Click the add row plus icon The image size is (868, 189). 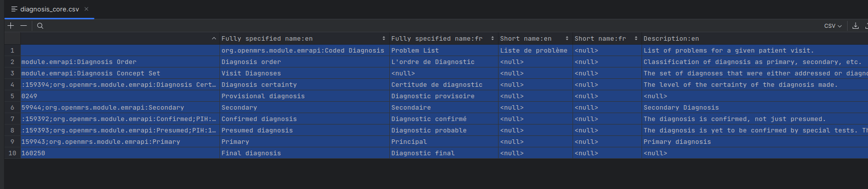pyautogui.click(x=11, y=26)
